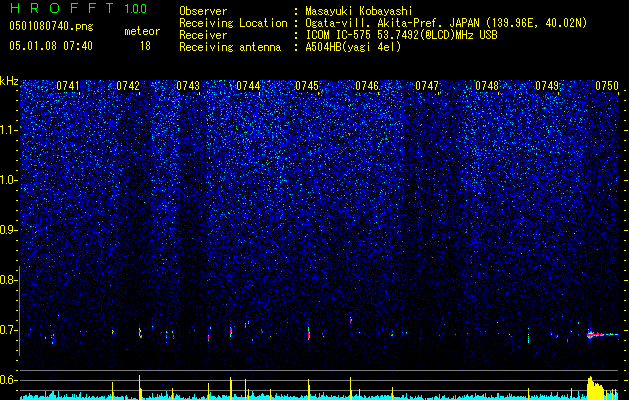This screenshot has width=629, height=400.
Task: Click the 0.8 kHz axis label
Action: tap(8, 280)
